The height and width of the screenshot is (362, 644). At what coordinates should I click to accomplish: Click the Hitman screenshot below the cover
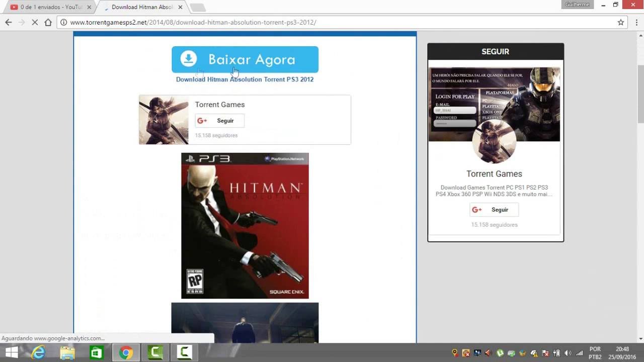tap(245, 322)
